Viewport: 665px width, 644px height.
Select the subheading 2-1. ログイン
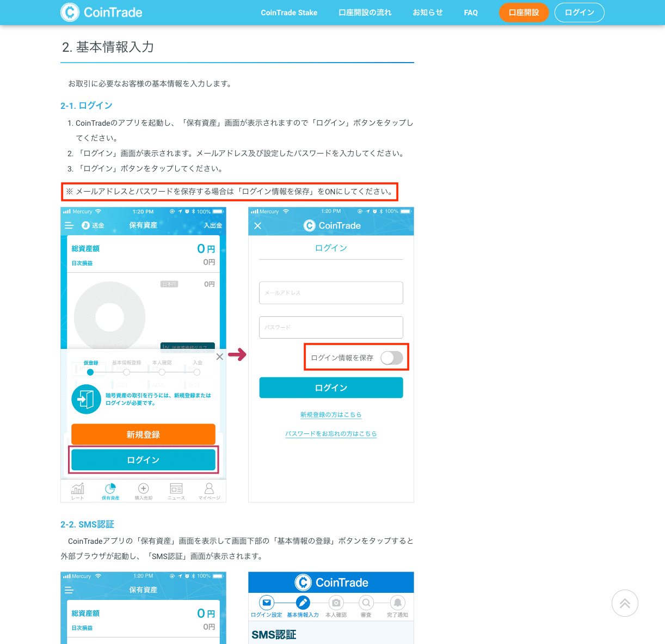pos(87,106)
